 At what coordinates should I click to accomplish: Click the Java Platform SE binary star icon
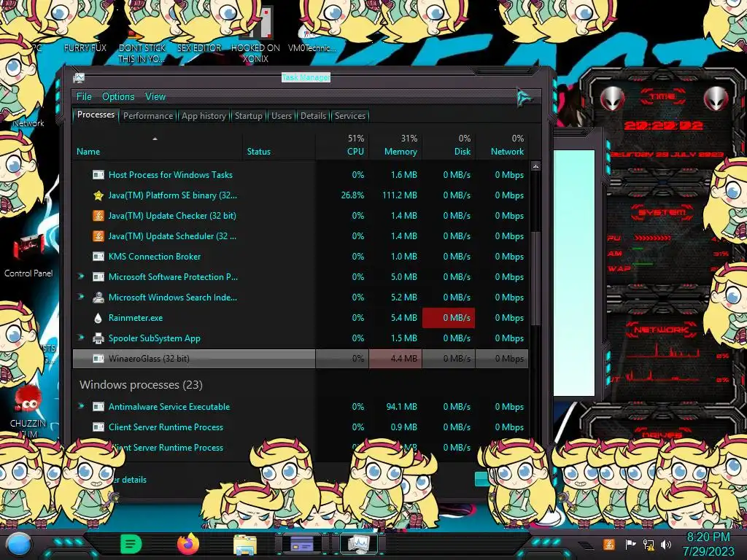tap(98, 195)
